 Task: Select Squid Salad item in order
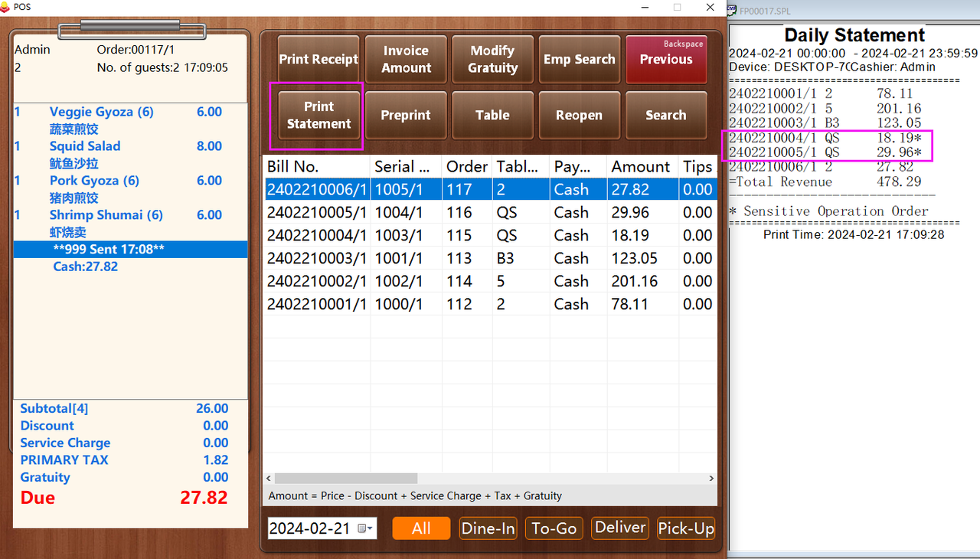point(85,146)
